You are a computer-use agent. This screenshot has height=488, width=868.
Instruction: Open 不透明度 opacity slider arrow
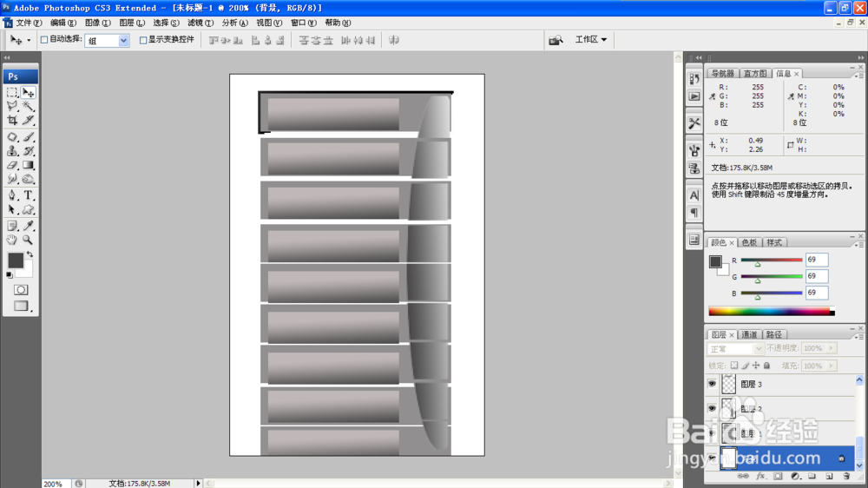(831, 348)
